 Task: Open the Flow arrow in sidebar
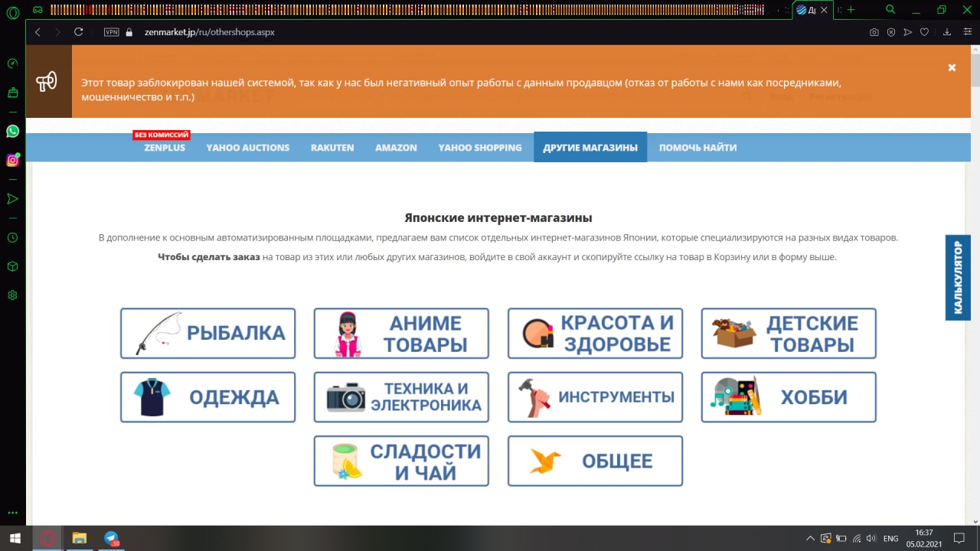(12, 199)
